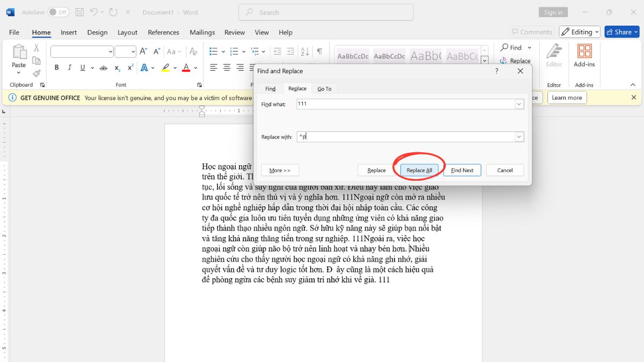Click the Redo arrow

point(113,12)
